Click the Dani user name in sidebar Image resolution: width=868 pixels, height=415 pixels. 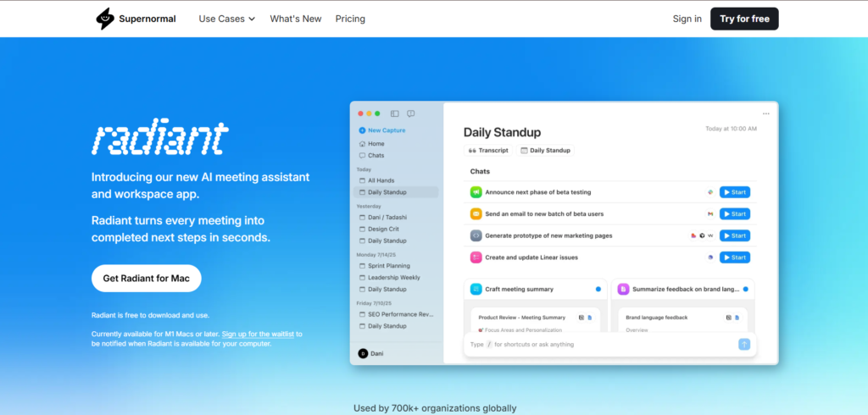pyautogui.click(x=376, y=353)
